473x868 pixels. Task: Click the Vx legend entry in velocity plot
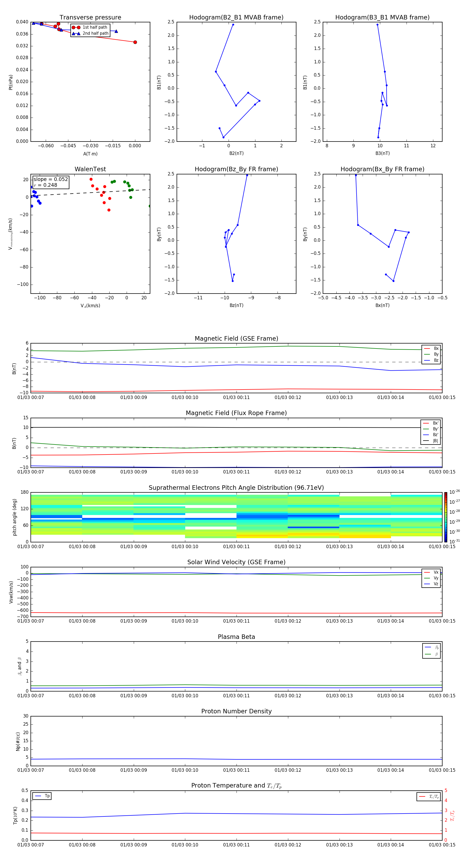click(x=431, y=572)
